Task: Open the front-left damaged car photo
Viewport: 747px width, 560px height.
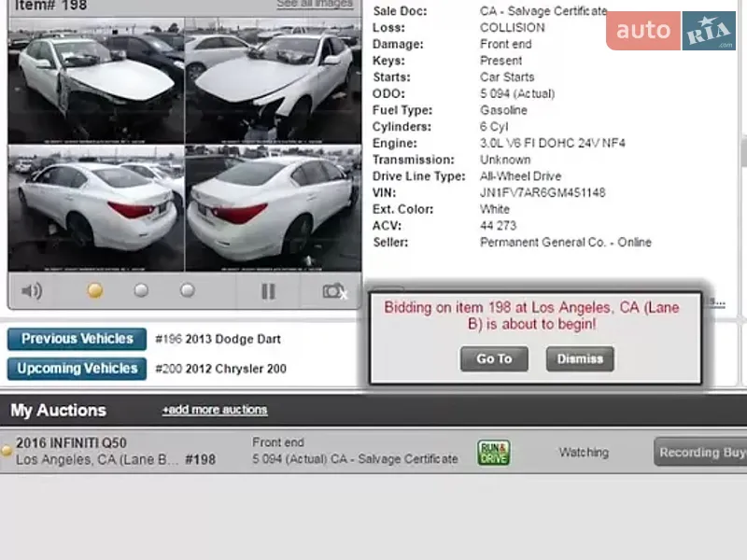Action: [96, 81]
